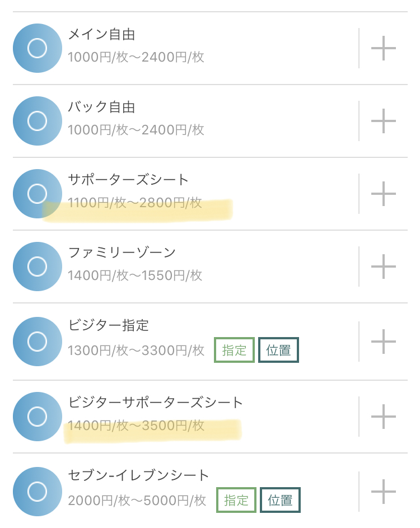420x528 pixels.
Task: Click the ビジター指定 blue circle icon
Action: click(x=38, y=342)
